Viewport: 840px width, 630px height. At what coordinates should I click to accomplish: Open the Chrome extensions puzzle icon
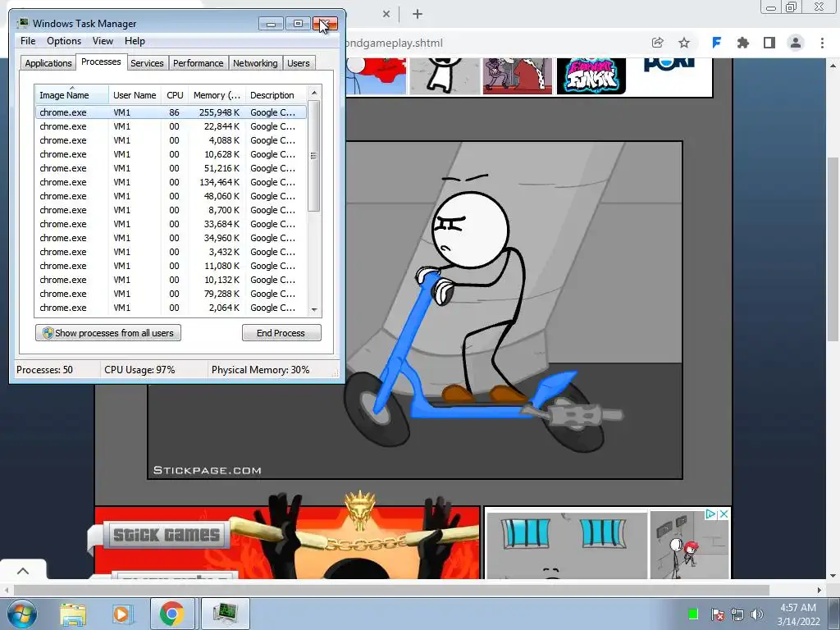[x=743, y=43]
